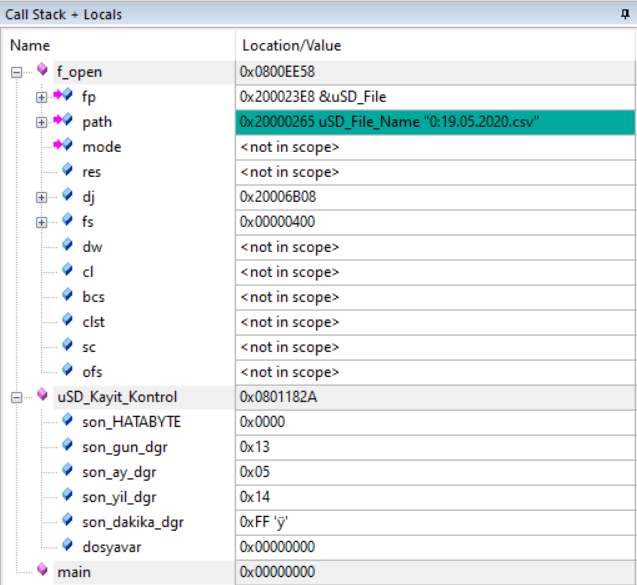Click the mode parameter icon
637x585 pixels.
point(63,145)
